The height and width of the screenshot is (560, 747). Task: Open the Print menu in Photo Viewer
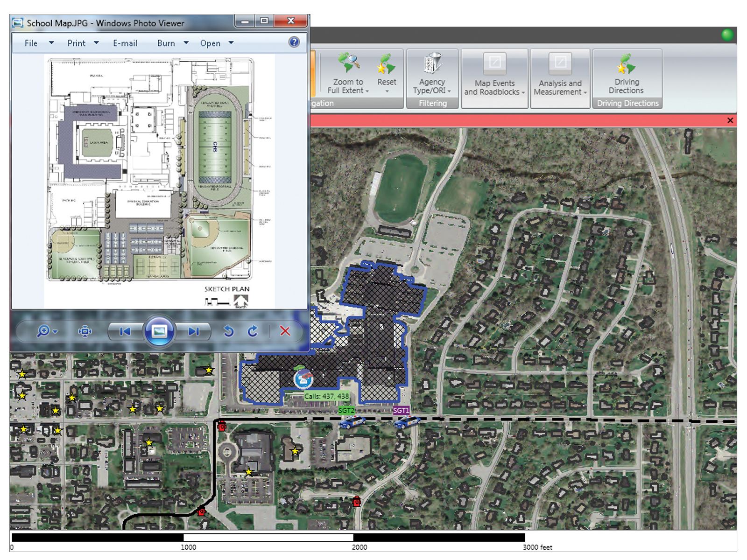coord(77,43)
